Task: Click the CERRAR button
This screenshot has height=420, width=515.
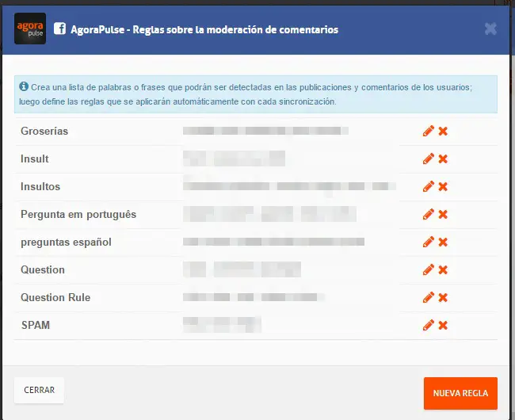Action: tap(39, 390)
